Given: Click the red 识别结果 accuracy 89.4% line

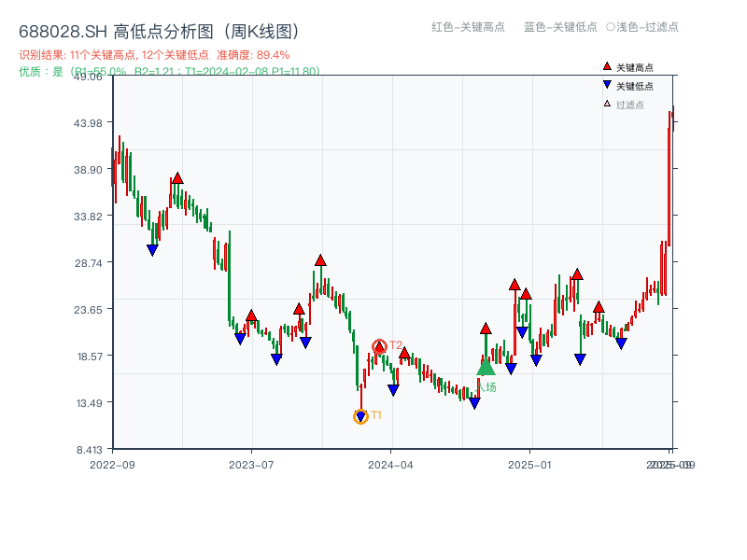Looking at the screenshot, I should (154, 55).
